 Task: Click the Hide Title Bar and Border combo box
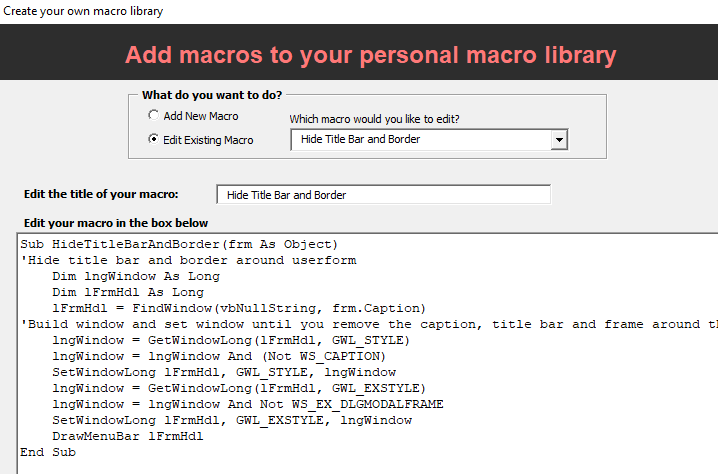pos(420,139)
